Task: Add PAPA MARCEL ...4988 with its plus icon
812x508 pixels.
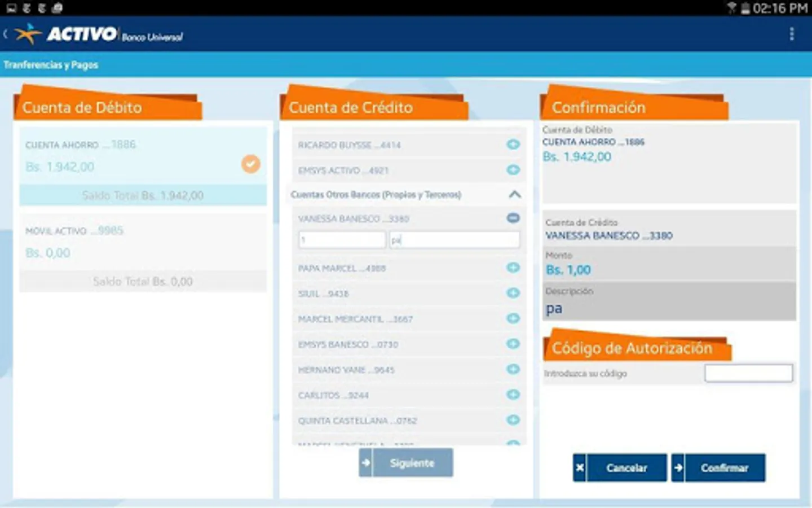Action: pyautogui.click(x=513, y=268)
